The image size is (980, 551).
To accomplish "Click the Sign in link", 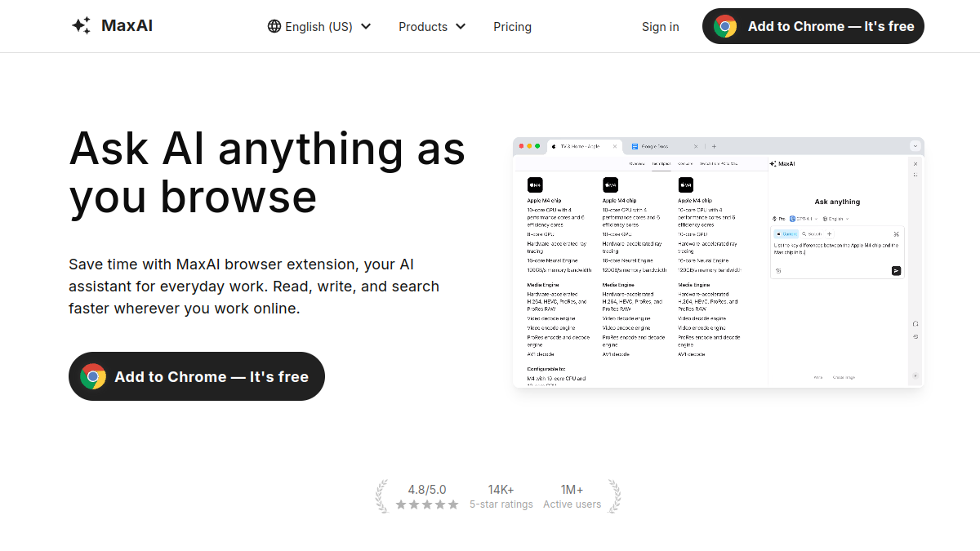I will coord(660,26).
